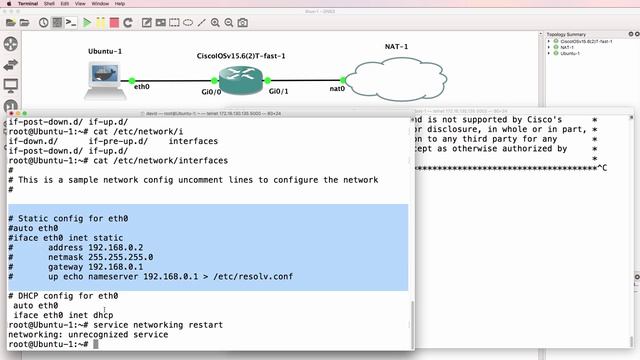Click the Topology Summary panel title
Viewport: 640px width, 360px height.
[566, 34]
